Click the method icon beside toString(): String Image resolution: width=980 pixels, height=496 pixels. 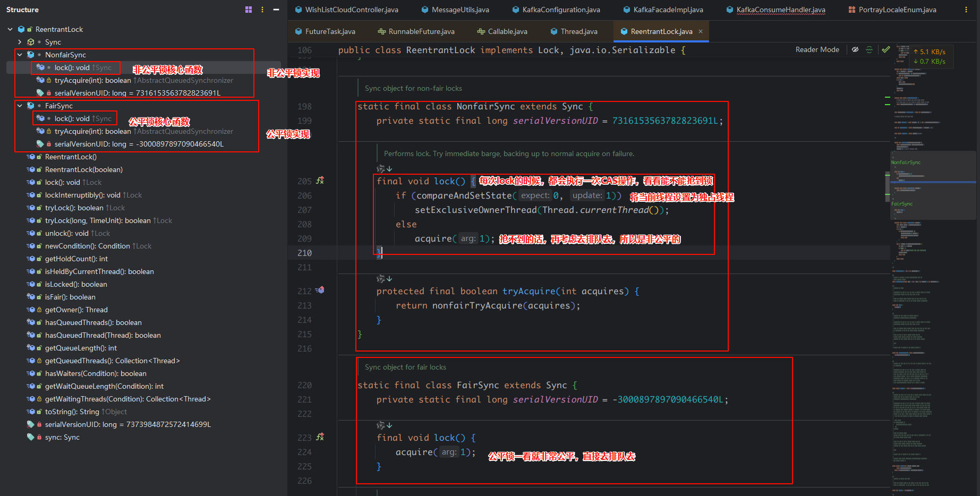(x=31, y=412)
